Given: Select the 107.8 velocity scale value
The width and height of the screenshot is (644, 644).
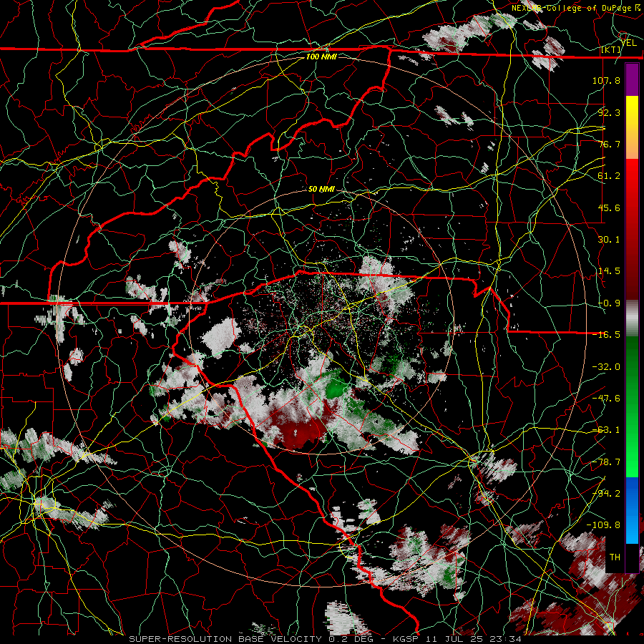Looking at the screenshot, I should coord(606,80).
